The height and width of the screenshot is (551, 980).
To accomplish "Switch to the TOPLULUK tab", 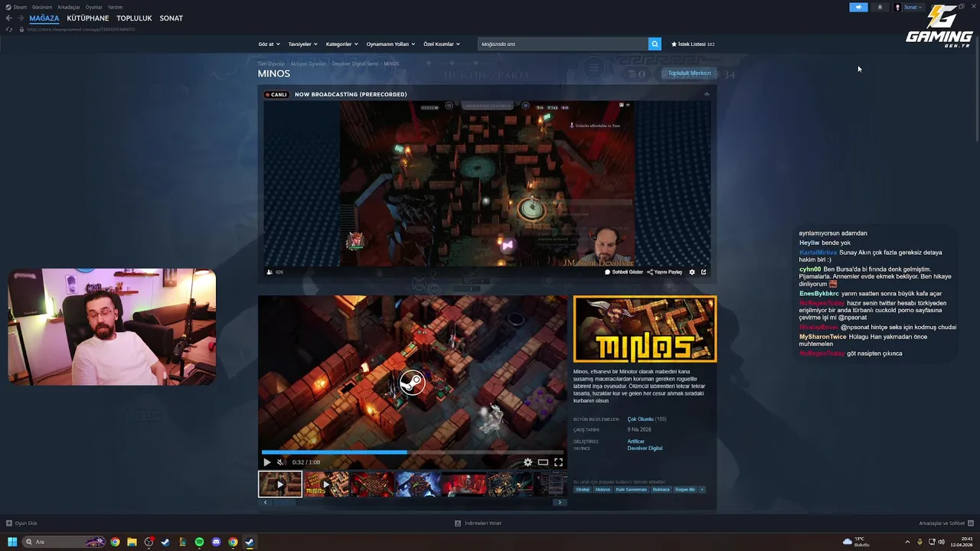I will pos(134,18).
